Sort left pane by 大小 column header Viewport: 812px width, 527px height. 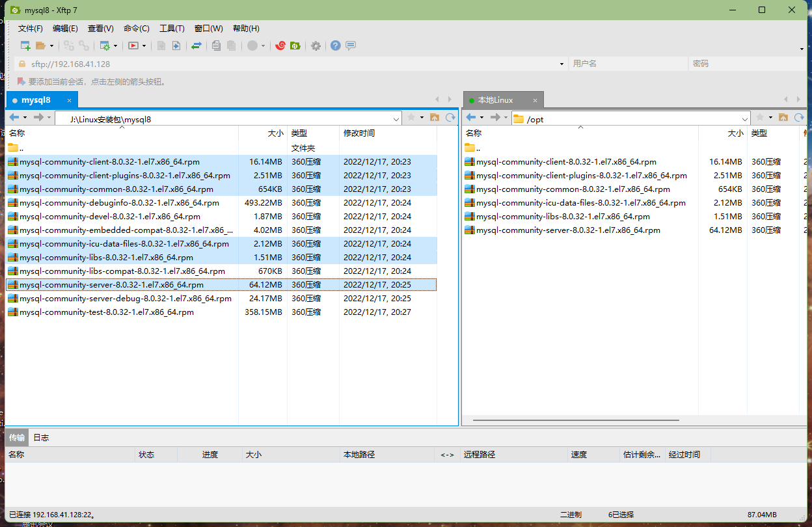[x=263, y=133]
